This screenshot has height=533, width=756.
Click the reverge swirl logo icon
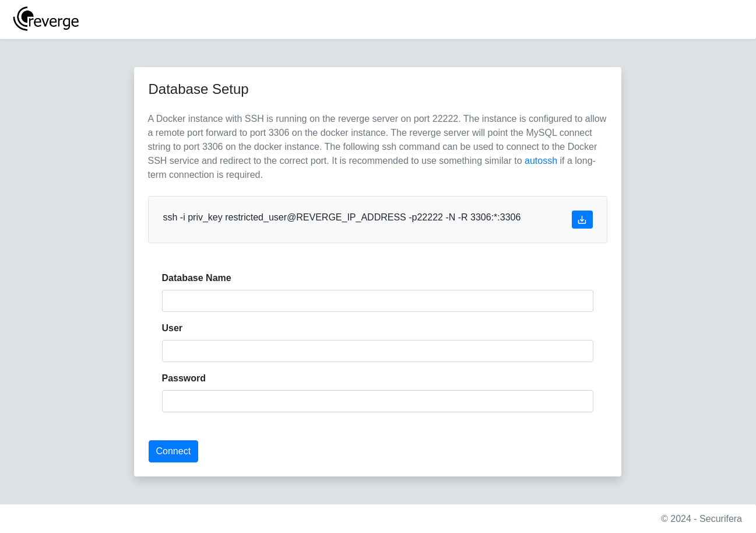click(x=22, y=19)
